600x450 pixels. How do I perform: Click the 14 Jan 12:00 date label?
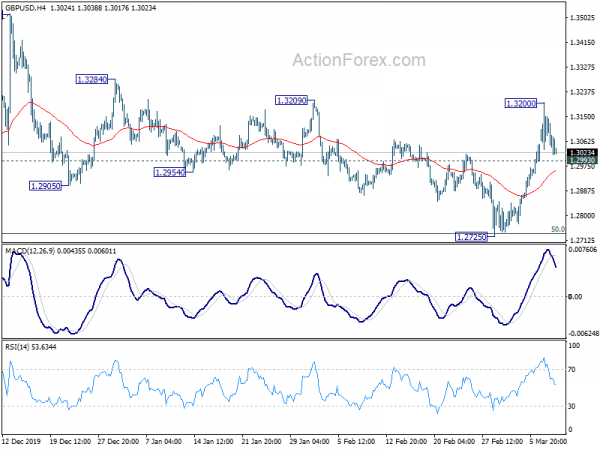click(213, 441)
